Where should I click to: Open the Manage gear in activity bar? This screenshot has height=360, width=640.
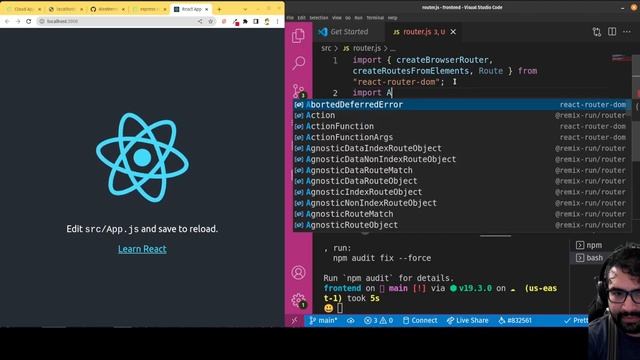pos(298,300)
